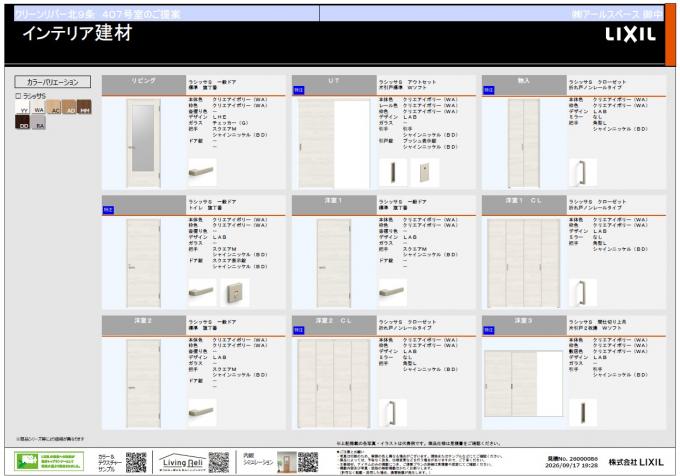Click the 見積No. text in footer
Screen dimensions: 680x476
572,459
